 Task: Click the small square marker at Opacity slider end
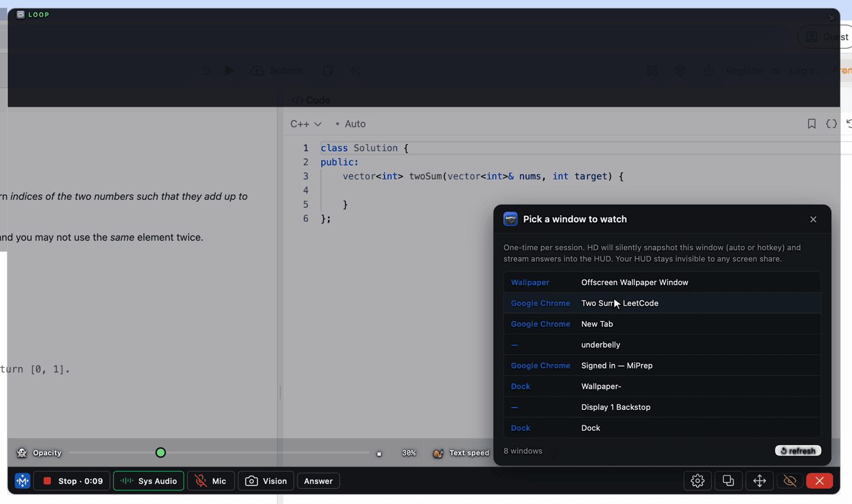[379, 454]
